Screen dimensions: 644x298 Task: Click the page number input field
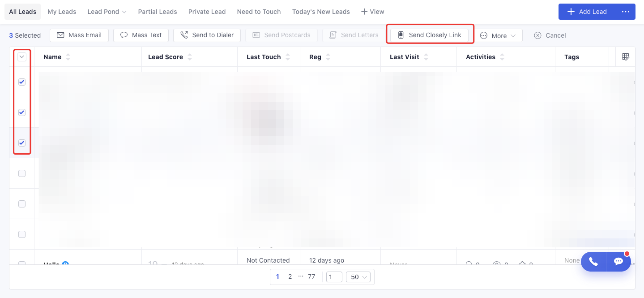pos(334,277)
